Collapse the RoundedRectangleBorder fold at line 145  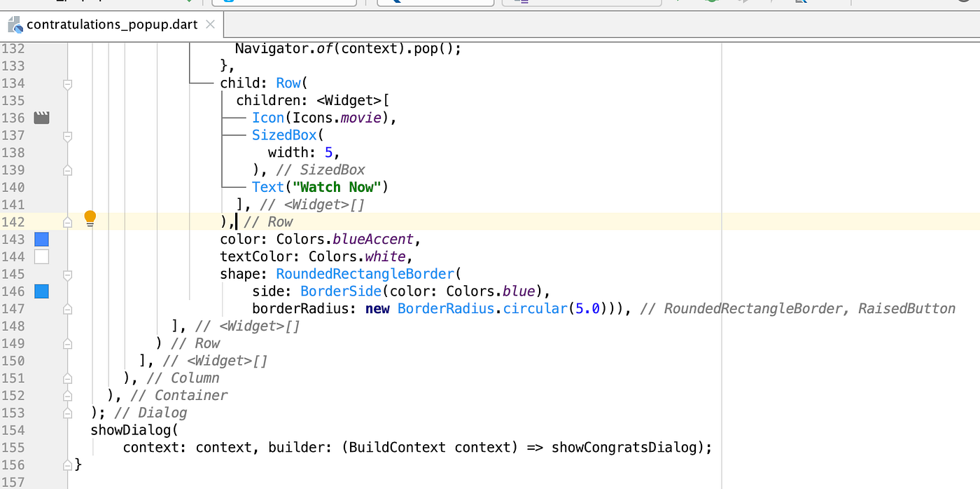point(67,273)
